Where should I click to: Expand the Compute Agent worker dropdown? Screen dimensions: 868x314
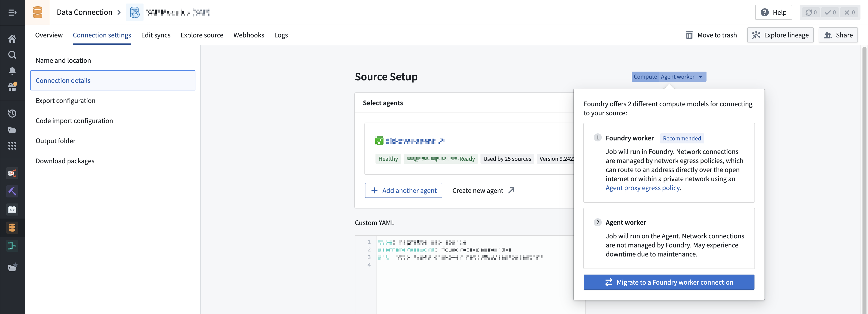tap(700, 77)
